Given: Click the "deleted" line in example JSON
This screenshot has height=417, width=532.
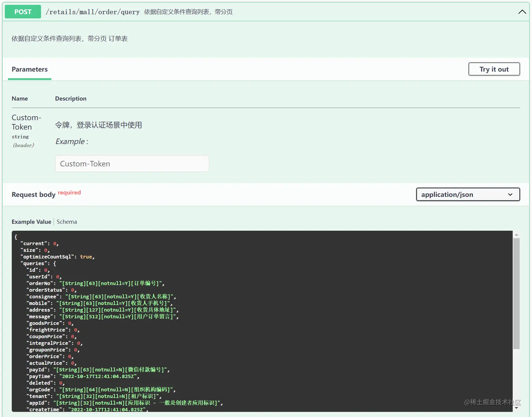Looking at the screenshot, I should 45,383.
